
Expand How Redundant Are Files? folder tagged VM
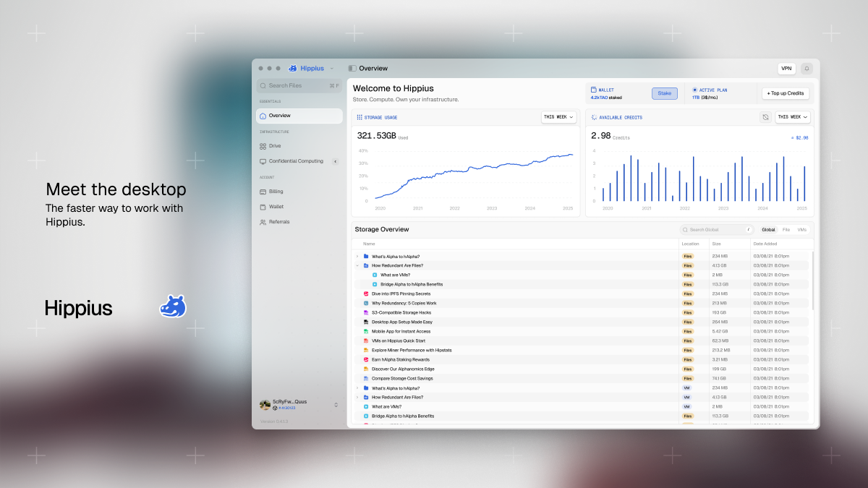point(357,397)
